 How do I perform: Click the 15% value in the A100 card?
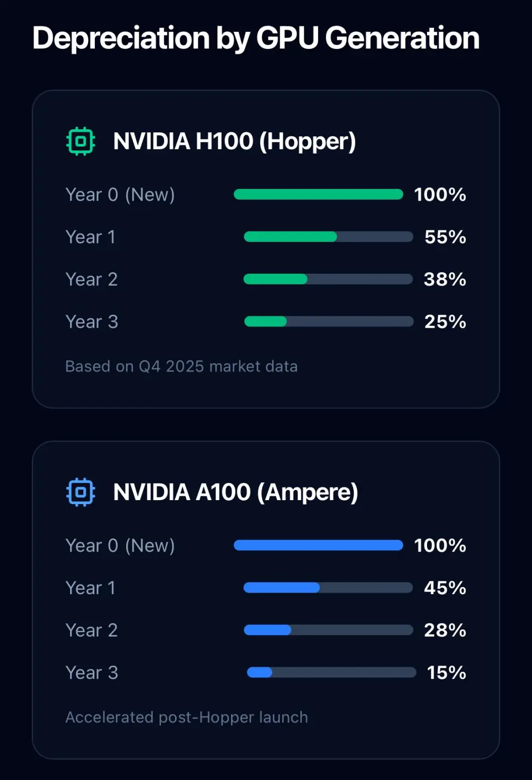pyautogui.click(x=447, y=673)
